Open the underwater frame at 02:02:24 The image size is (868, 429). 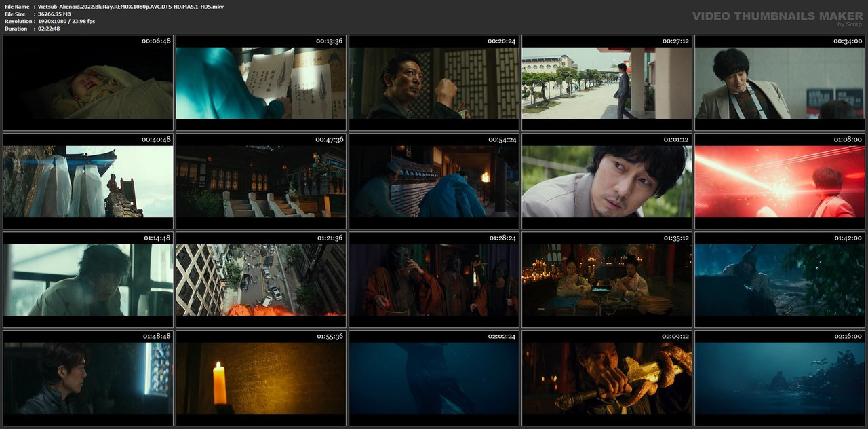pyautogui.click(x=434, y=378)
